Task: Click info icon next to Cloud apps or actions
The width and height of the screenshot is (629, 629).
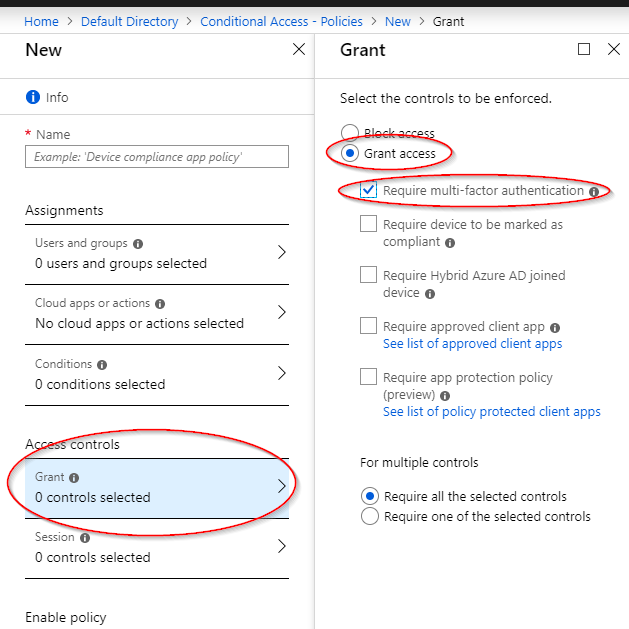Action: [160, 304]
